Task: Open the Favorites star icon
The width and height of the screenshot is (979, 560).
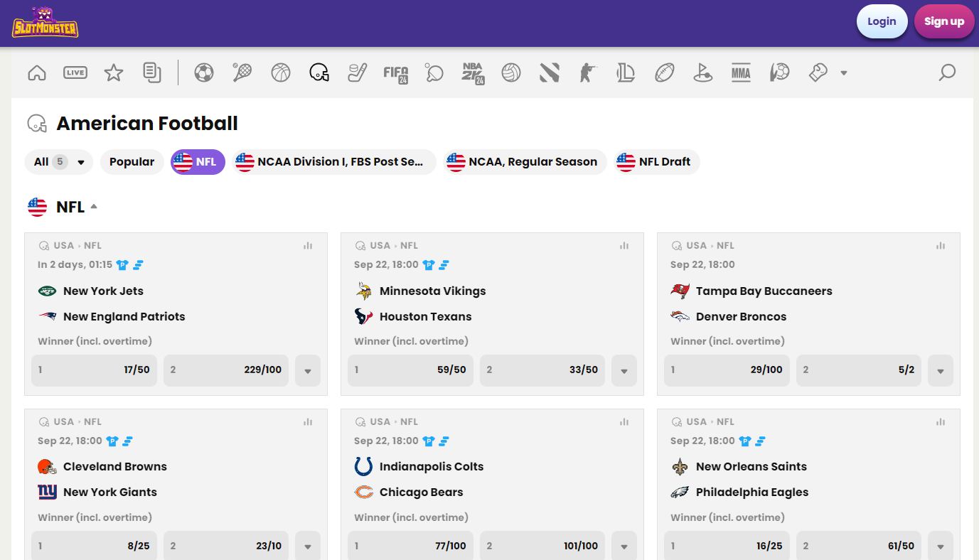Action: 114,72
